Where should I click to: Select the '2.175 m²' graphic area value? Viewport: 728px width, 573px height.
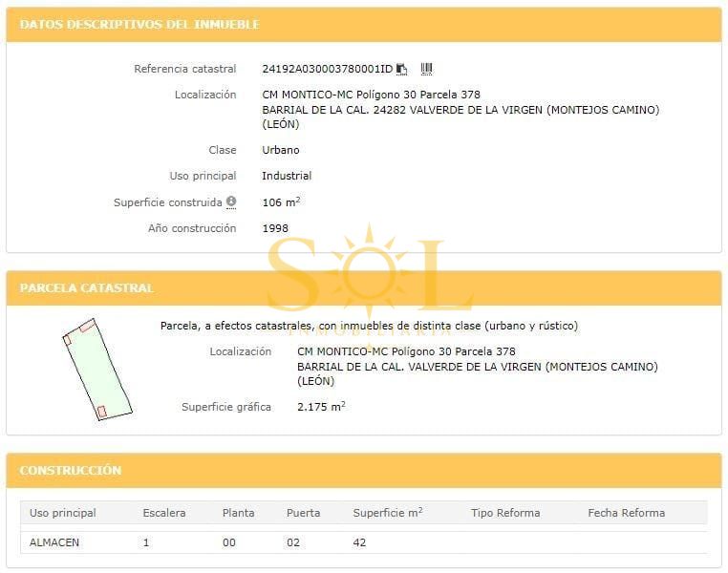(321, 407)
